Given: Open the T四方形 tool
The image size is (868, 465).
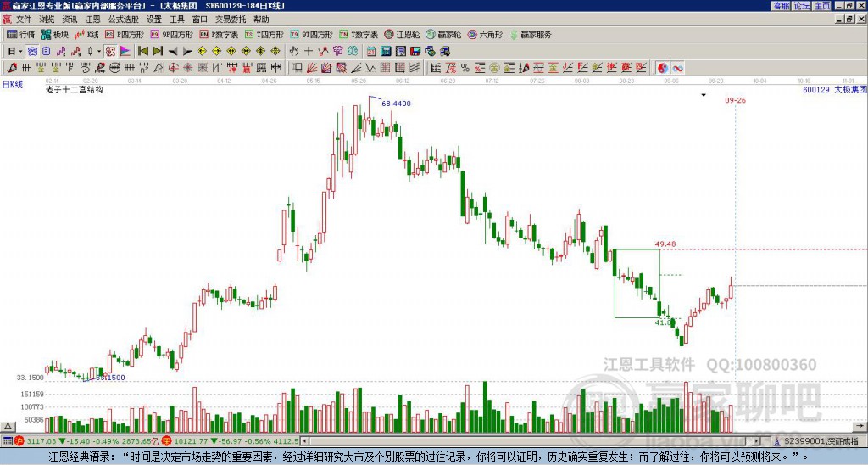Looking at the screenshot, I should point(264,34).
